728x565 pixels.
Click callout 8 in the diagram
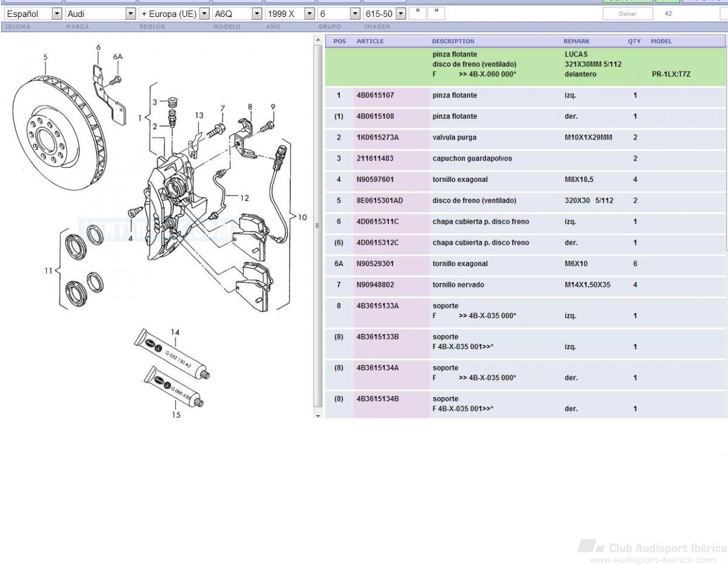pyautogui.click(x=250, y=107)
